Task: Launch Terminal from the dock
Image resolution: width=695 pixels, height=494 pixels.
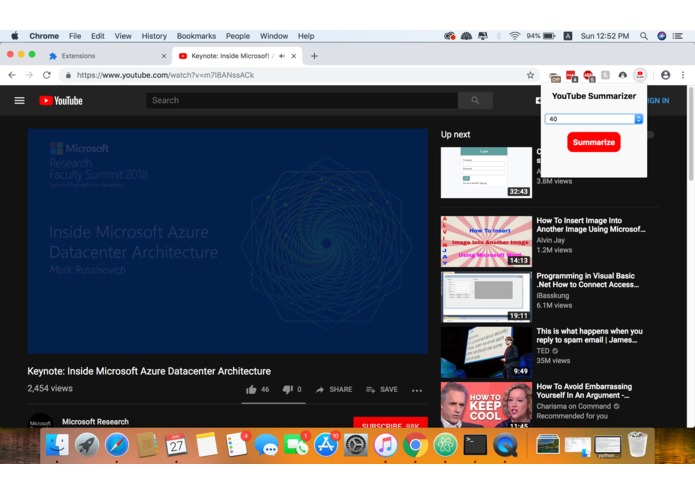Action: pyautogui.click(x=475, y=444)
